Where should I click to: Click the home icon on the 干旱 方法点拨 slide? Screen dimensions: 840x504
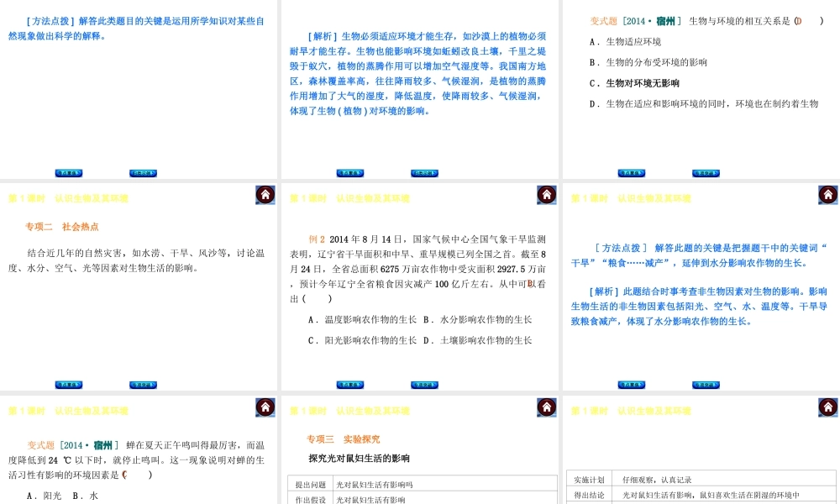click(x=827, y=195)
